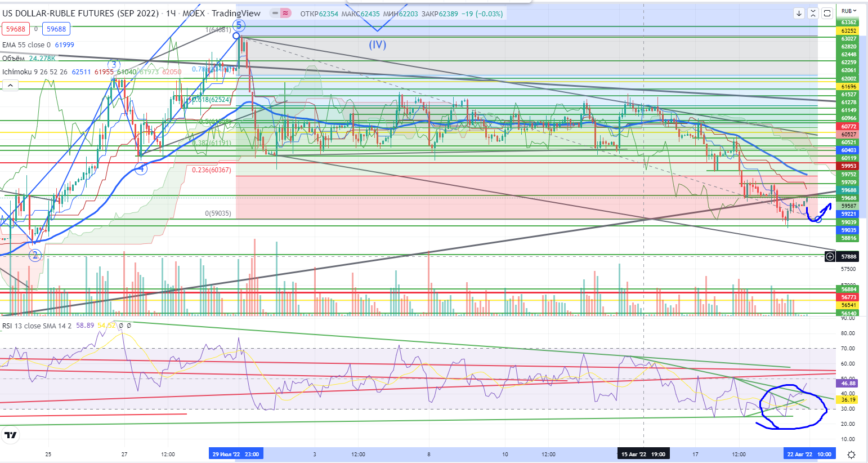Open the chart settings gear icon
Viewport: 868px width, 463px height.
[x=851, y=455]
